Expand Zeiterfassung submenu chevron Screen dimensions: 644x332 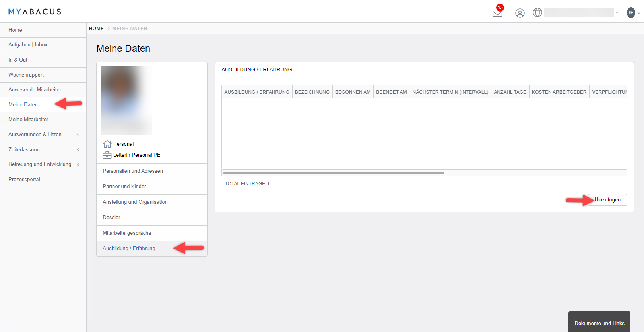point(78,149)
